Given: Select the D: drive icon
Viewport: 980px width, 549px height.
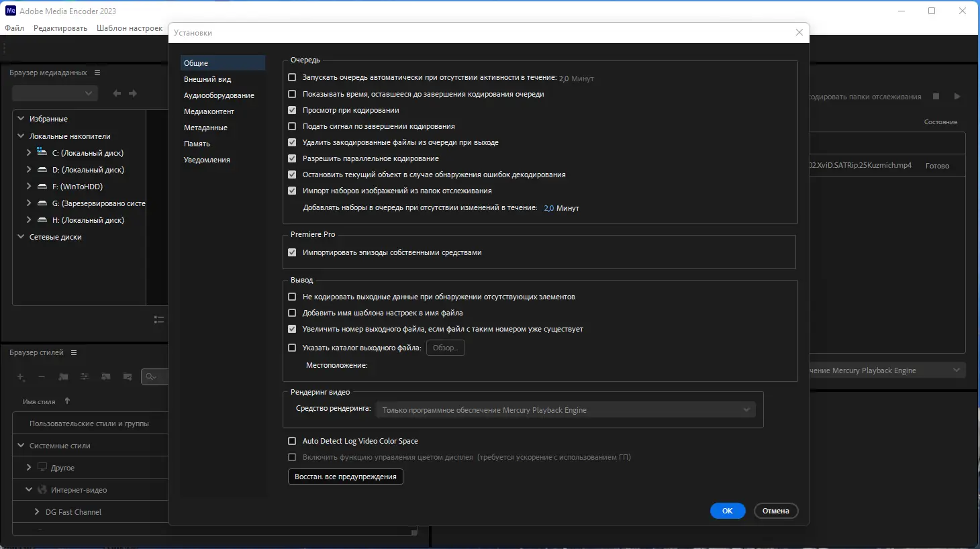Looking at the screenshot, I should (42, 170).
